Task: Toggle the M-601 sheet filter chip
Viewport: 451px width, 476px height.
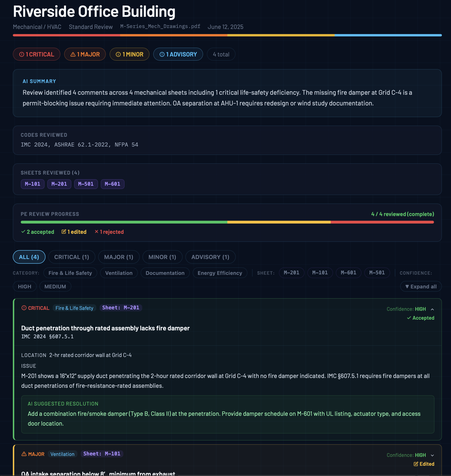Action: click(x=348, y=273)
